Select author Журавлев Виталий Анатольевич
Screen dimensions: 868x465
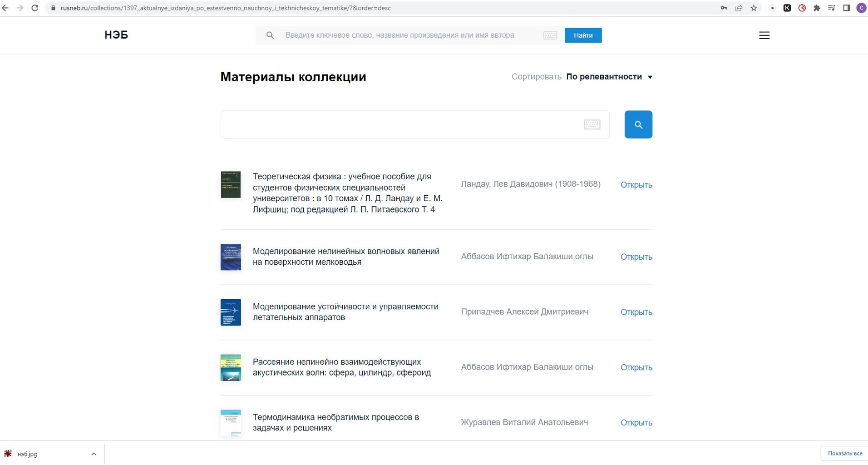(x=524, y=422)
